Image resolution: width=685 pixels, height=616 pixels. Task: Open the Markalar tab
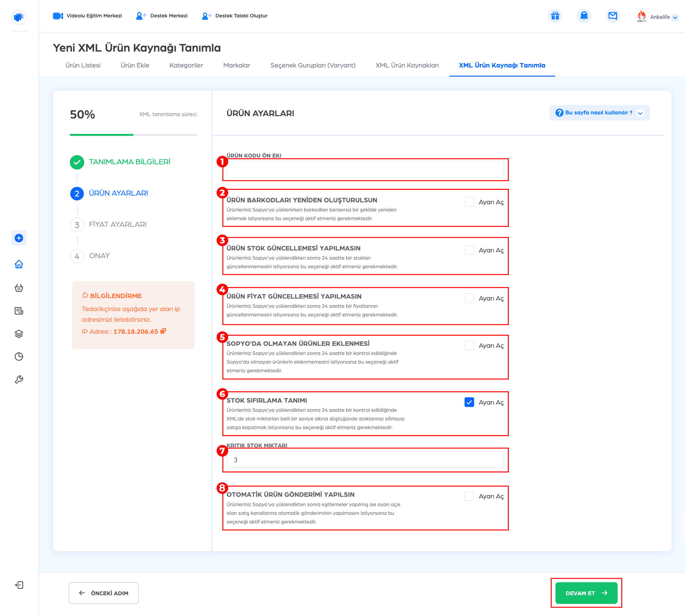tap(237, 65)
